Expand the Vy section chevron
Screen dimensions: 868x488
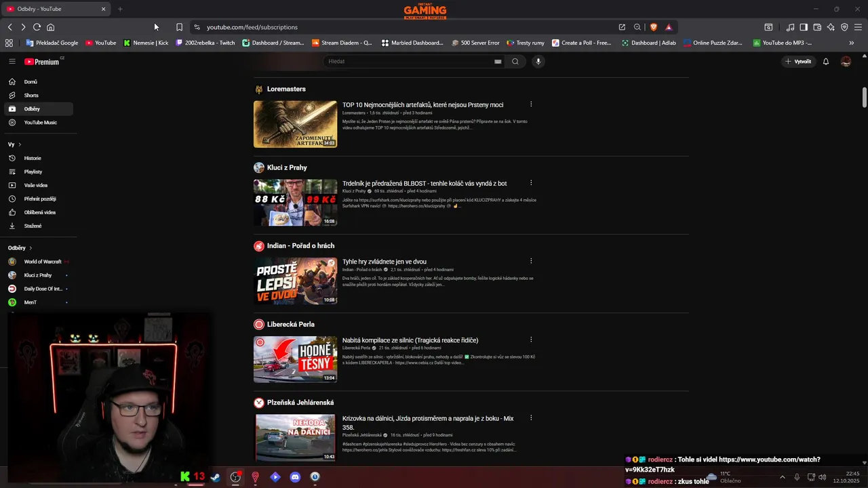pyautogui.click(x=20, y=144)
